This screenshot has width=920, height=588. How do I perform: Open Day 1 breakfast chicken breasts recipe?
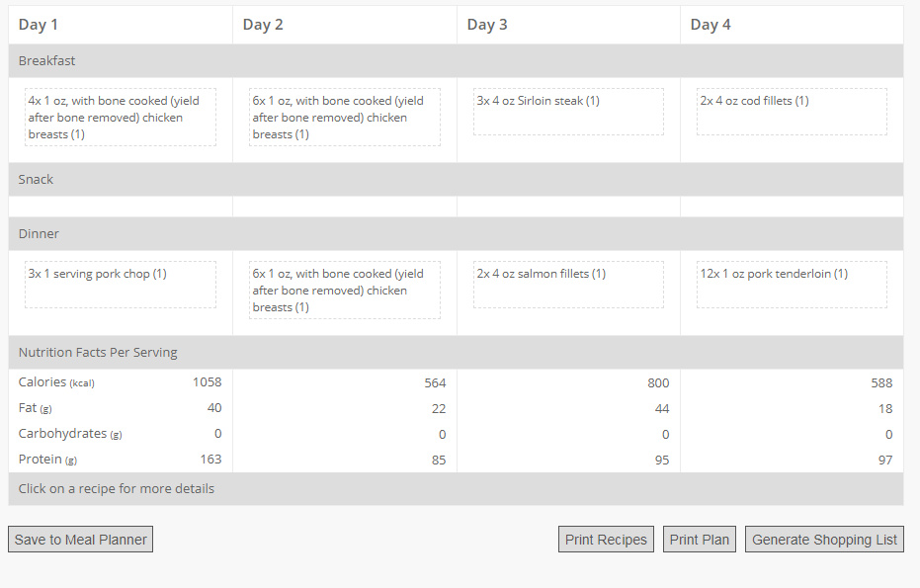click(121, 118)
